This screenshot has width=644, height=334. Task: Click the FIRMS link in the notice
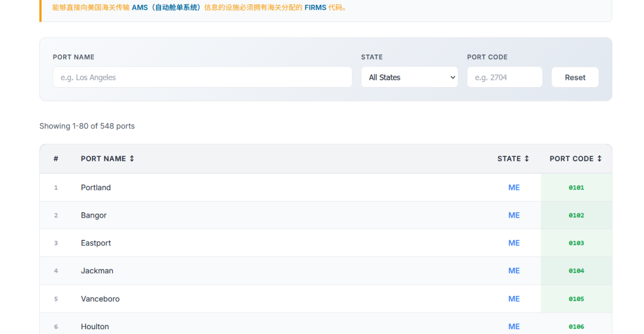pyautogui.click(x=315, y=7)
